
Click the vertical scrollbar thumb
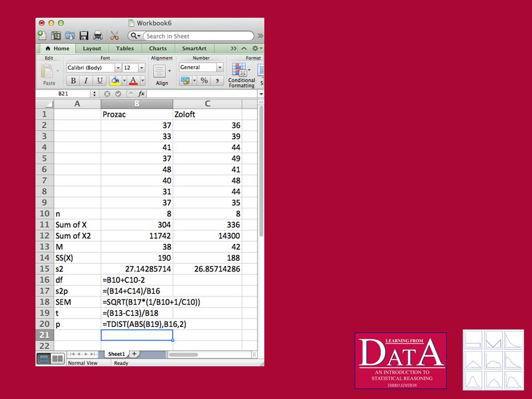[261, 171]
